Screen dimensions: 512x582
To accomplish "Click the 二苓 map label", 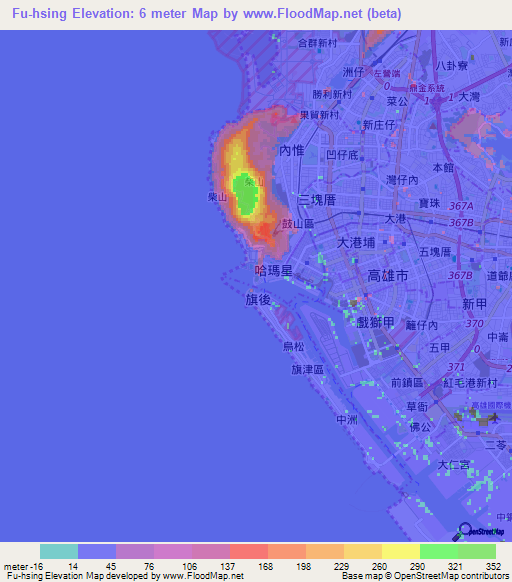I will [496, 445].
